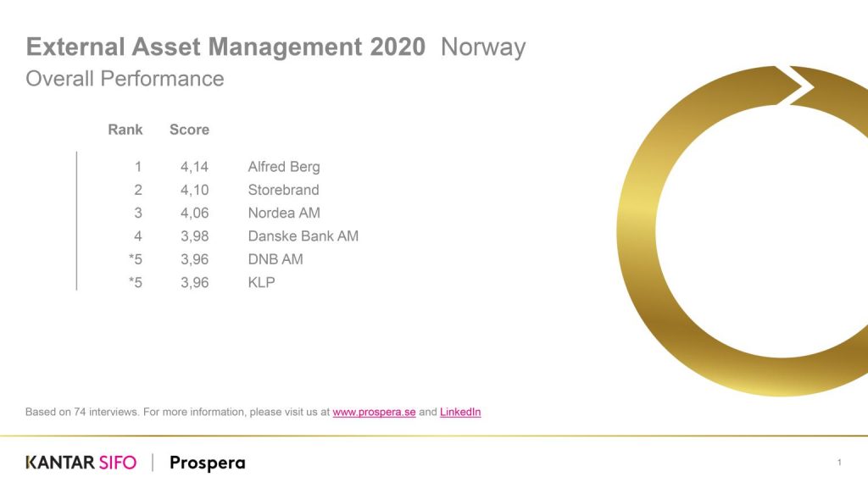Select the DNB AM entry

[275, 259]
